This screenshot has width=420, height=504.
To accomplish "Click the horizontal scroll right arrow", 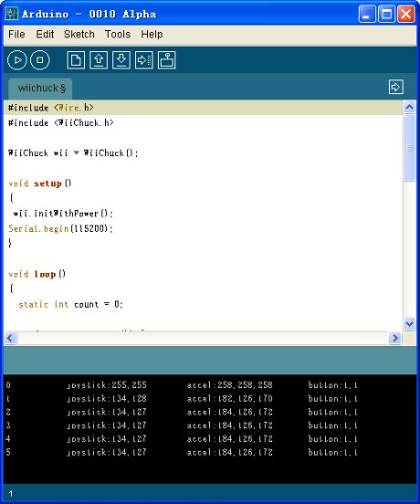I will (x=395, y=338).
